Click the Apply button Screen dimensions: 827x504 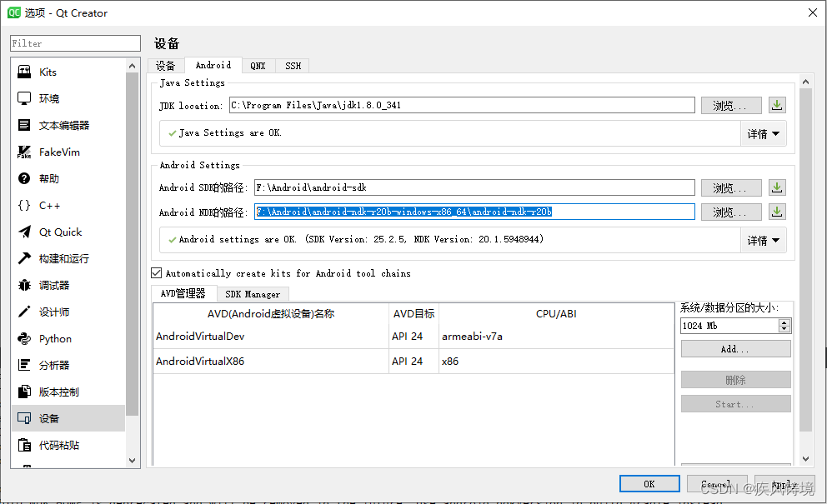pos(784,483)
